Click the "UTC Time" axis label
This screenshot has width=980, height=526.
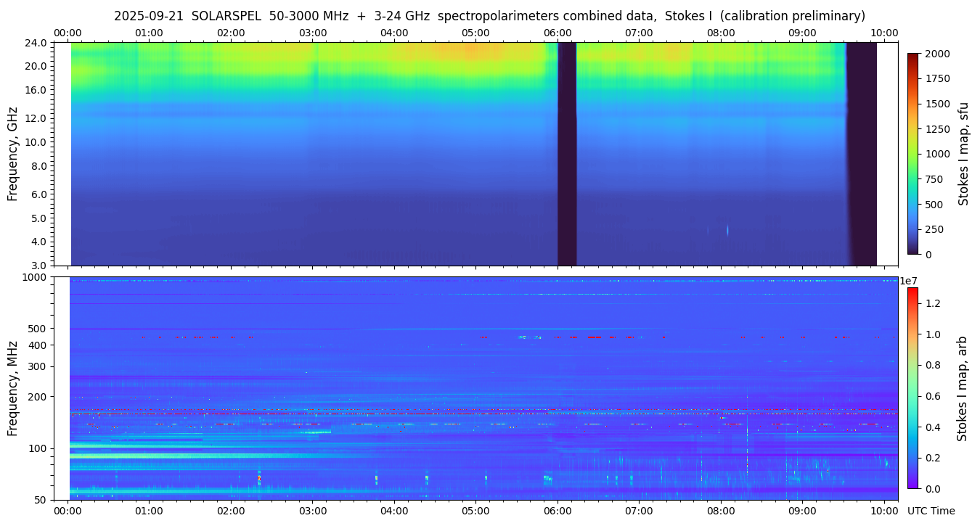point(931,511)
